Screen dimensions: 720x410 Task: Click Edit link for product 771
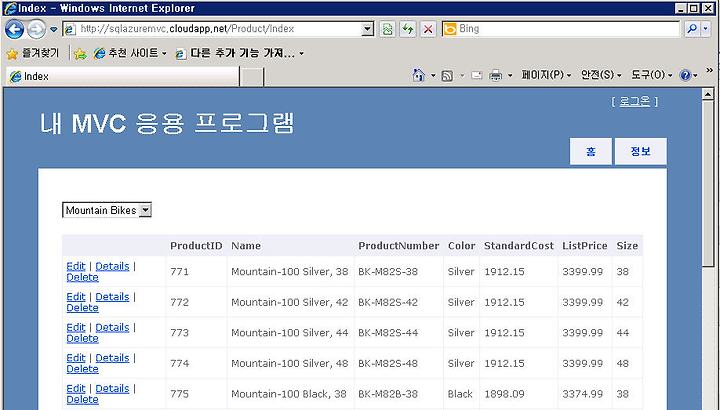point(76,266)
